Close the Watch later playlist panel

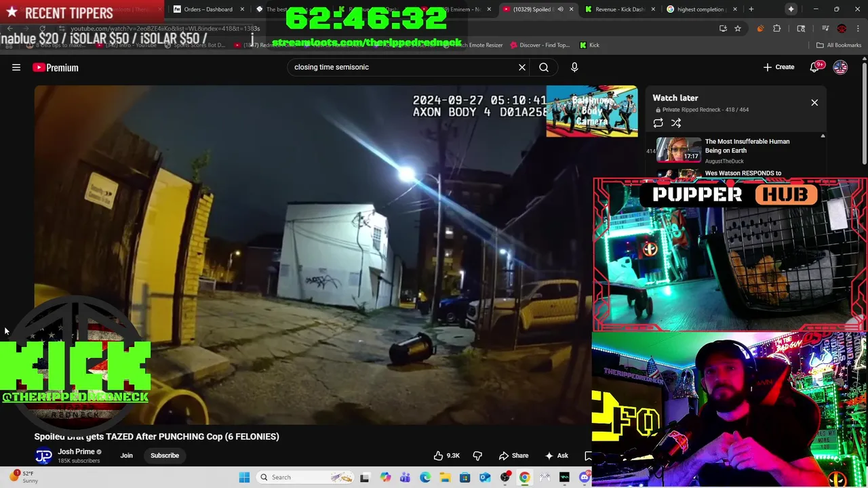[814, 102]
